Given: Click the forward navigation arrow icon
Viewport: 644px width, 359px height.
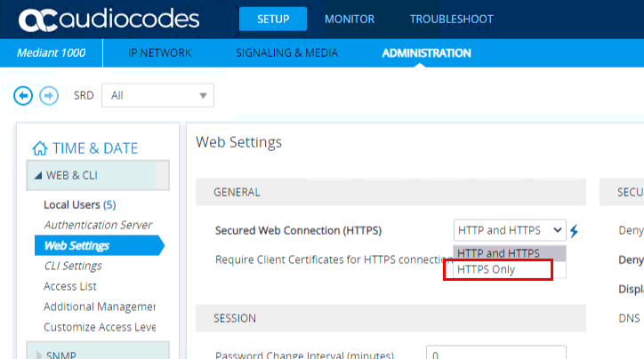Looking at the screenshot, I should click(49, 95).
